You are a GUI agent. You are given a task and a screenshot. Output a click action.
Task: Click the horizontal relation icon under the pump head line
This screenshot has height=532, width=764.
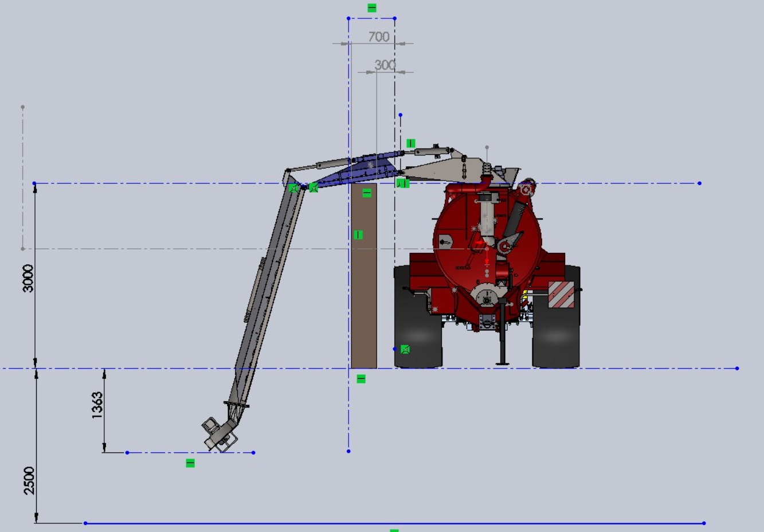click(x=190, y=463)
